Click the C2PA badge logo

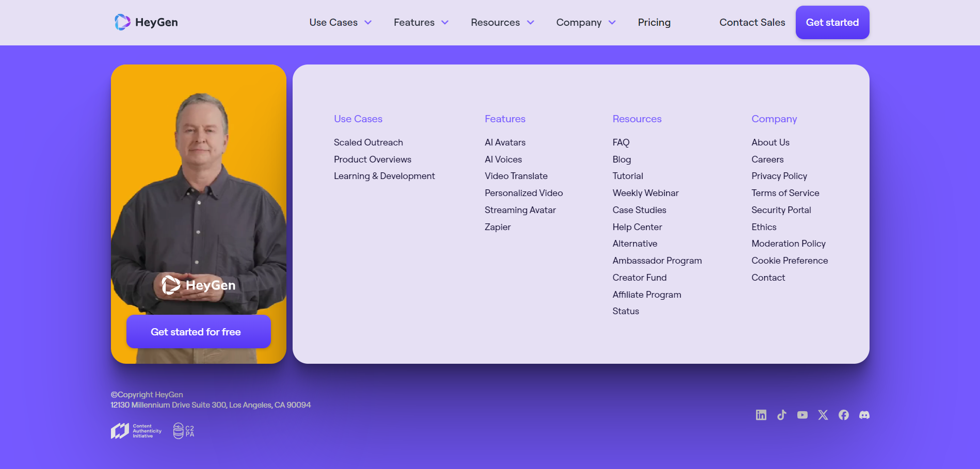[x=184, y=431]
